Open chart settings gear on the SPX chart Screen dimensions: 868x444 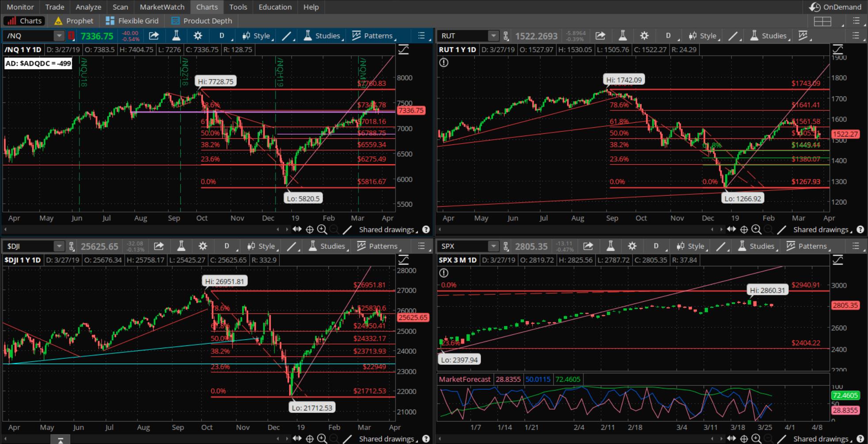pyautogui.click(x=632, y=246)
